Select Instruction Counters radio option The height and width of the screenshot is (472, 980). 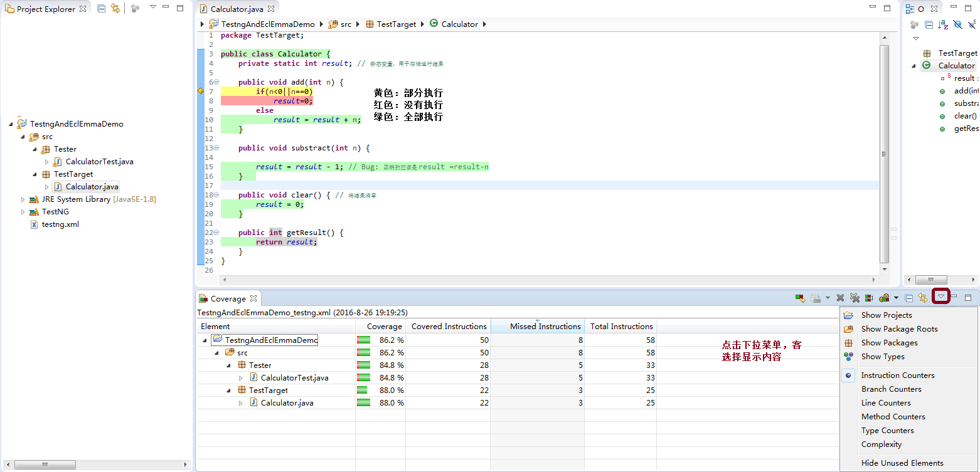click(897, 375)
